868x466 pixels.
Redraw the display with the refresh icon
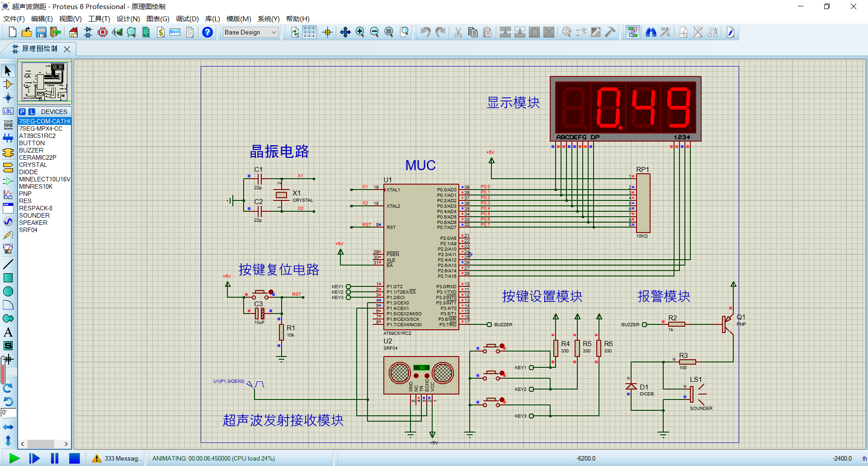tap(295, 32)
